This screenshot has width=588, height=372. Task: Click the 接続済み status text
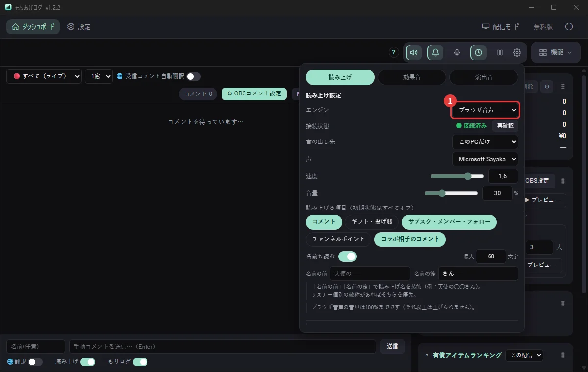pyautogui.click(x=475, y=126)
